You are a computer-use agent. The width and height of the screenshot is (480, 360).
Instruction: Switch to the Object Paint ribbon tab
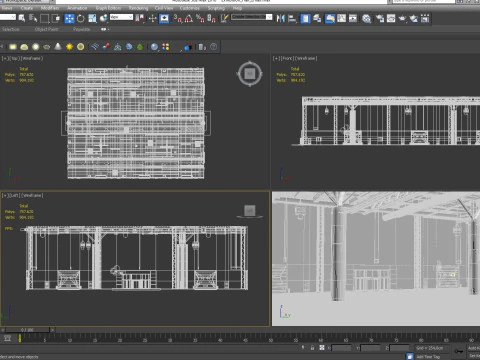(x=46, y=29)
